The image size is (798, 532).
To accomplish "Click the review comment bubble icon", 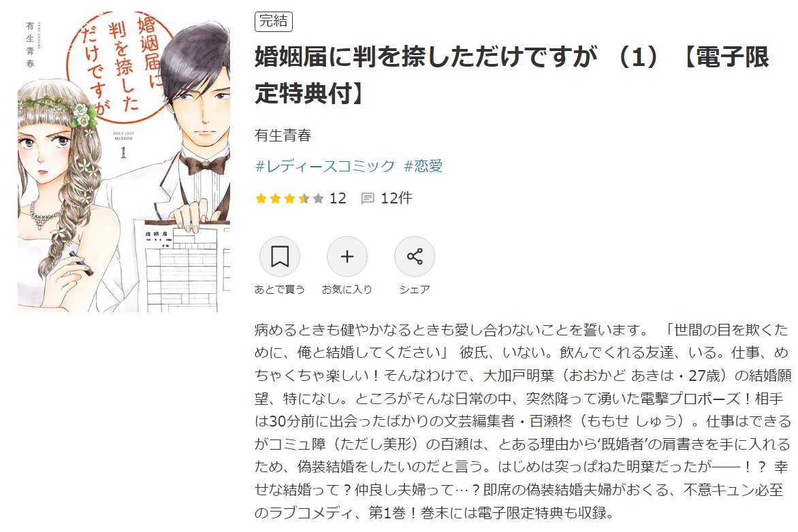I will [x=368, y=199].
